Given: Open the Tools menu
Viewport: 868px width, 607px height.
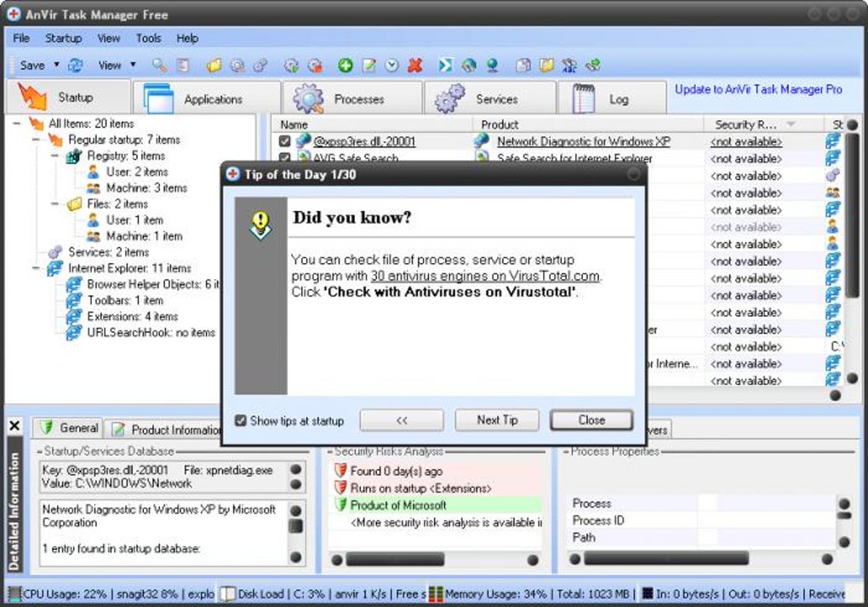Looking at the screenshot, I should [x=149, y=38].
